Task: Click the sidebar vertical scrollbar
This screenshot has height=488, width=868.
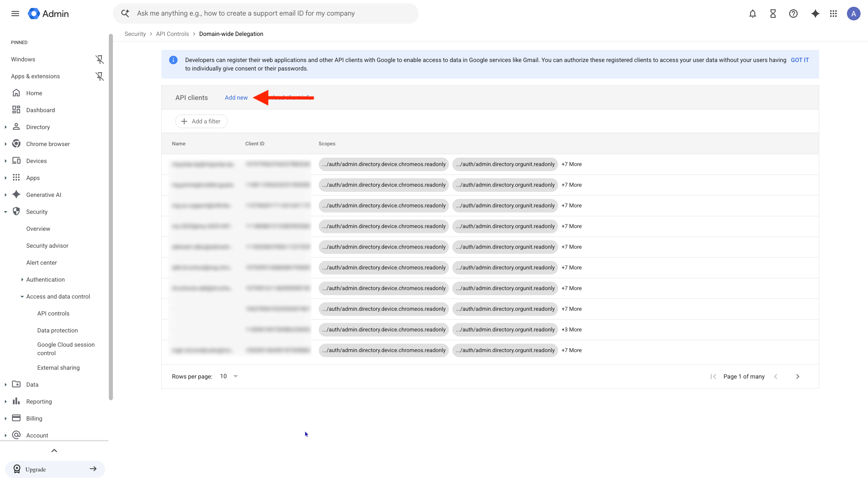Action: (111, 217)
